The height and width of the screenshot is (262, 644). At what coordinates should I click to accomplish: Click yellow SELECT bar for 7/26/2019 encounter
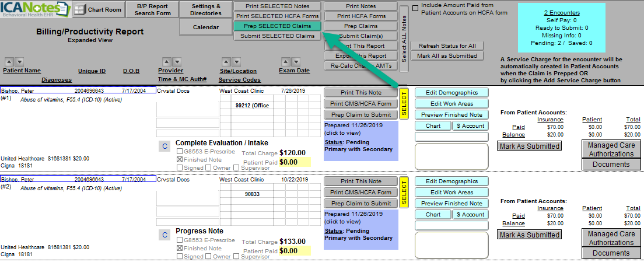(x=403, y=104)
